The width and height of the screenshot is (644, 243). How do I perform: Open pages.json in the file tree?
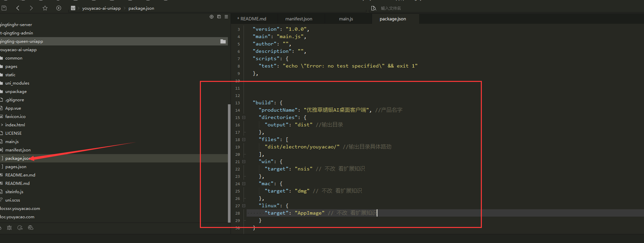tap(16, 167)
